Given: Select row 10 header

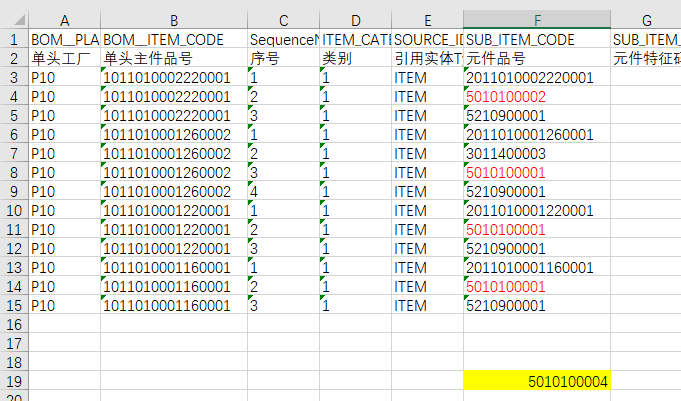Looking at the screenshot, I should pyautogui.click(x=14, y=211).
